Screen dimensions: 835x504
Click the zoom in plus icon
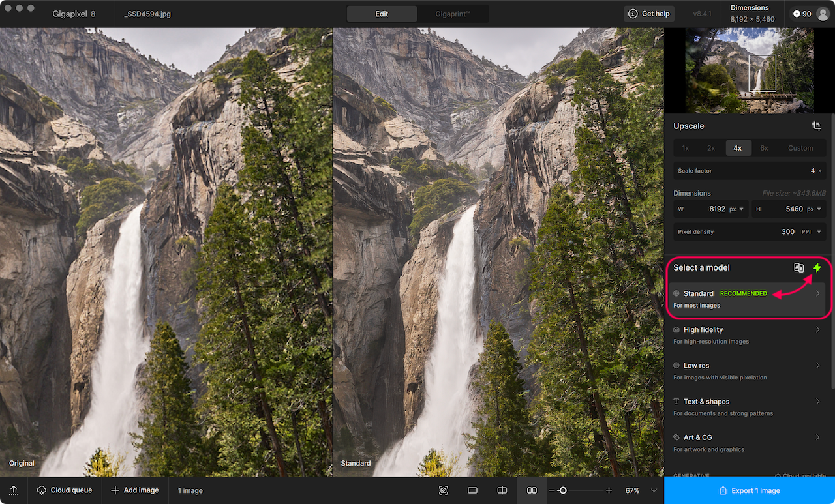[x=609, y=490]
